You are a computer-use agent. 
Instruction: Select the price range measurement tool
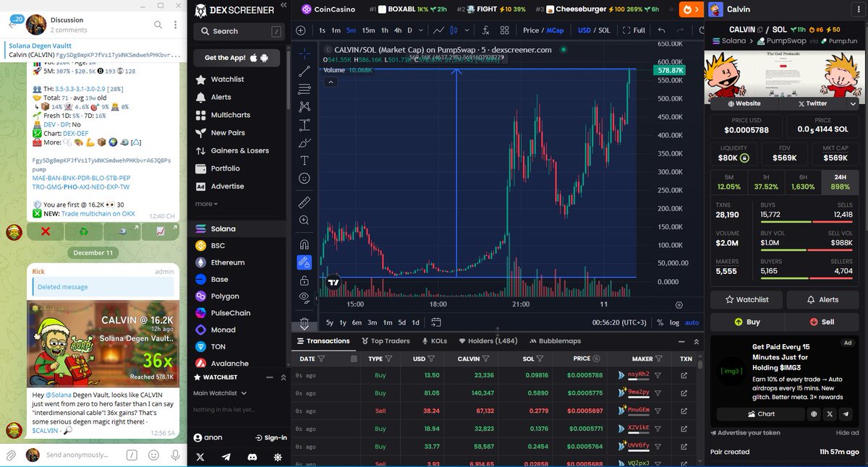point(305,124)
